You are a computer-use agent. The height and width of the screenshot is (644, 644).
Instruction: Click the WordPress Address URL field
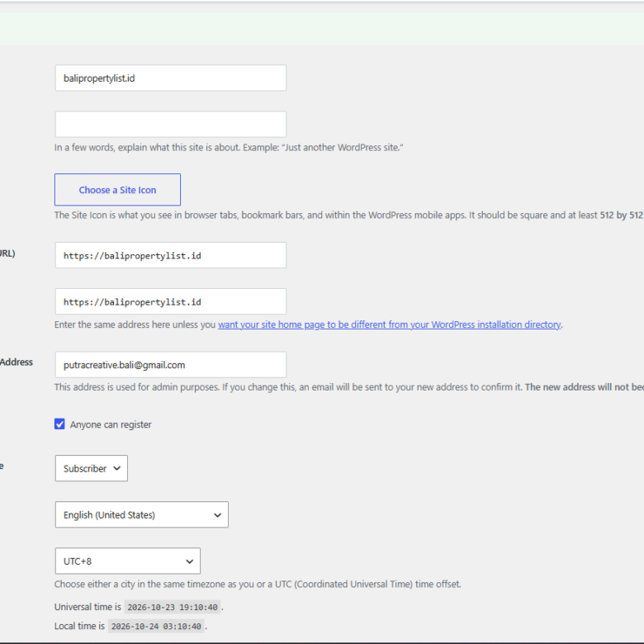[x=170, y=255]
